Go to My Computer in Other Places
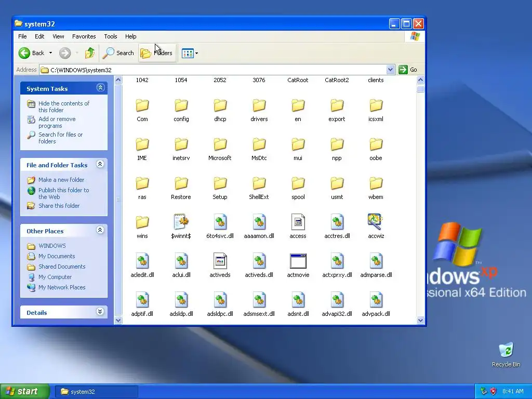The width and height of the screenshot is (532, 399). point(55,277)
